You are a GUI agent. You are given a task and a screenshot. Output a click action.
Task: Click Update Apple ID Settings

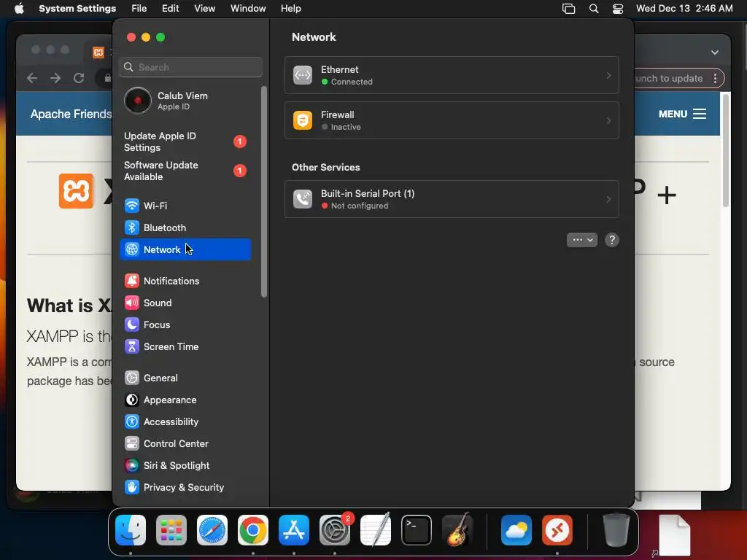click(185, 141)
